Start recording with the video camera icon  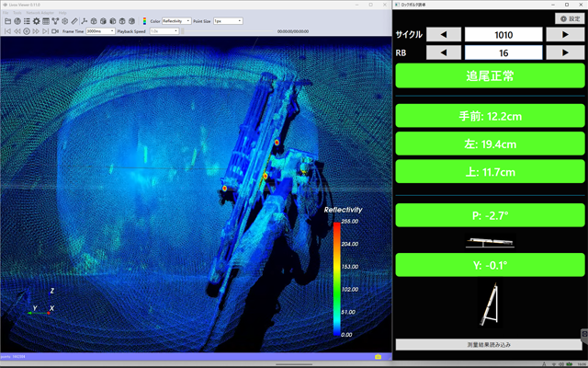tap(55, 31)
